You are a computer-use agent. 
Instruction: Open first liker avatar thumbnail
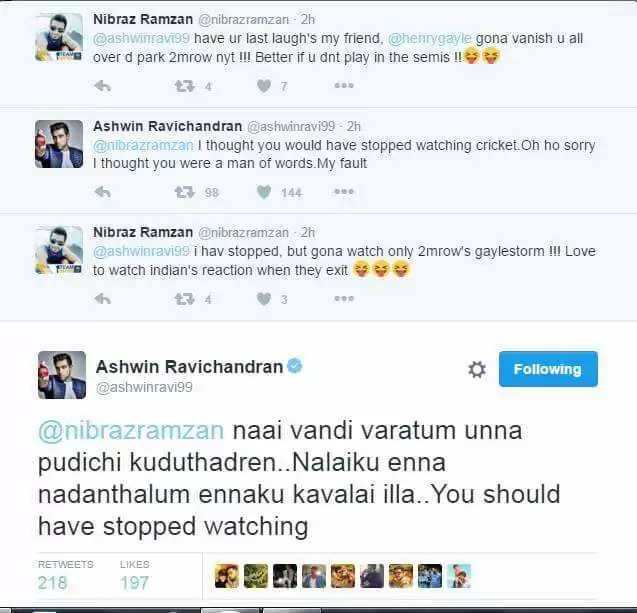[227, 576]
